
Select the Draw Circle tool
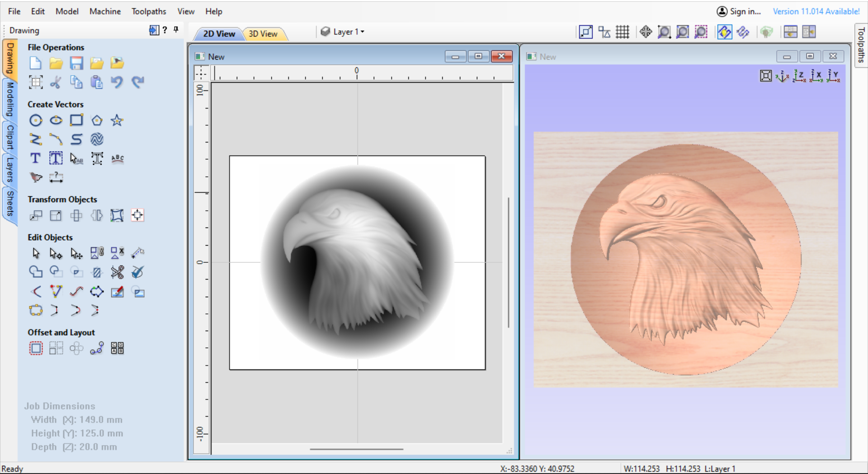click(35, 120)
